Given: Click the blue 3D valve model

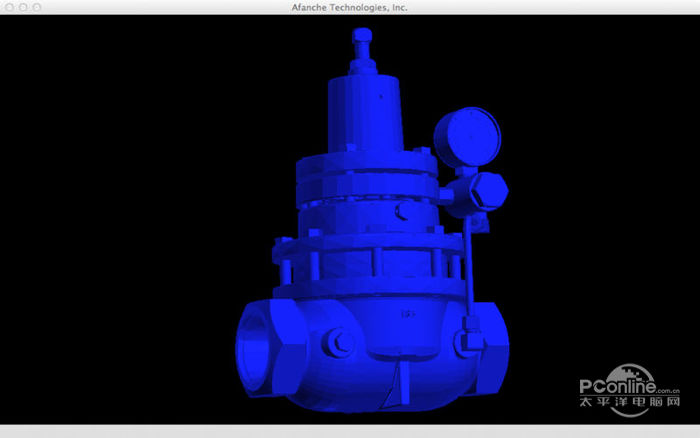Looking at the screenshot, I should 372,220.
